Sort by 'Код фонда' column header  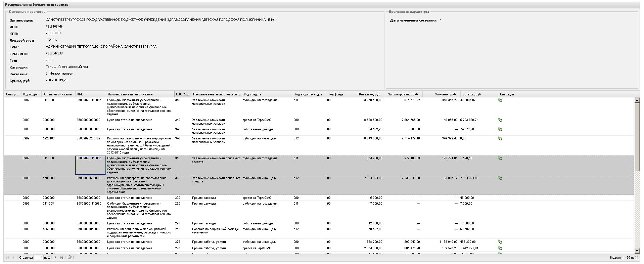click(x=337, y=94)
